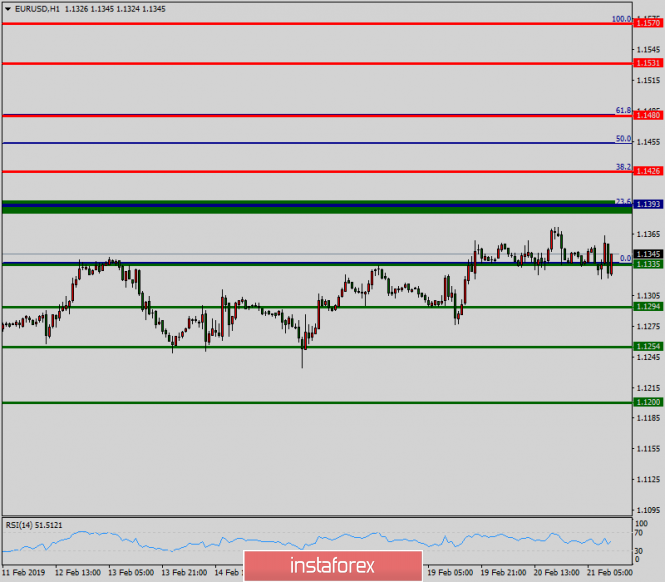
Task: Select the Fibonacci 38.2 level label
Action: (x=623, y=167)
